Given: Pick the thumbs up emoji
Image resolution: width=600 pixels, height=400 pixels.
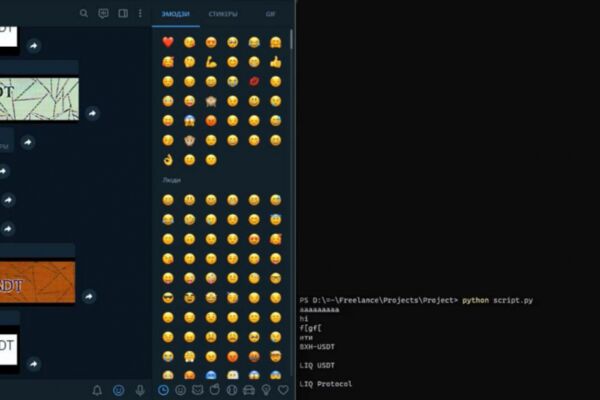Looking at the screenshot, I should 276,62.
